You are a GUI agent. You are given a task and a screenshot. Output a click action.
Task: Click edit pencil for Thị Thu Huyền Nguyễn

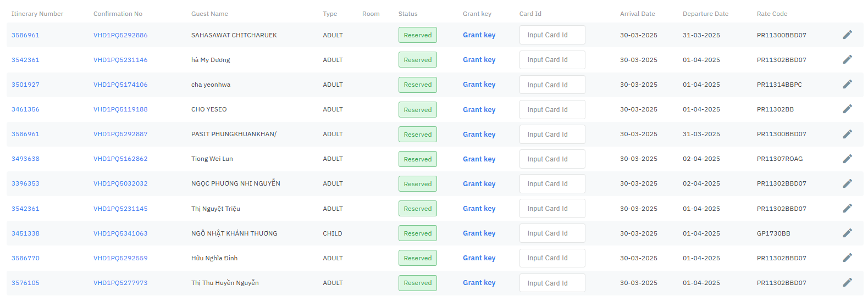[847, 283]
